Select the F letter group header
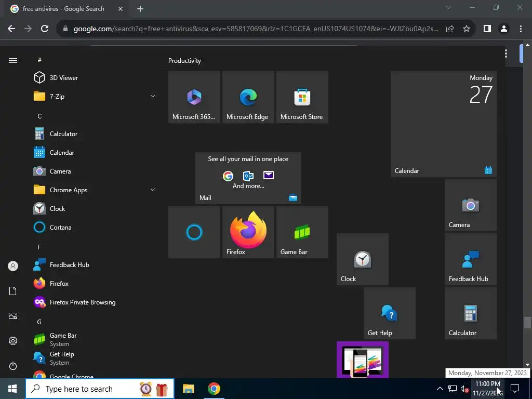 click(39, 247)
